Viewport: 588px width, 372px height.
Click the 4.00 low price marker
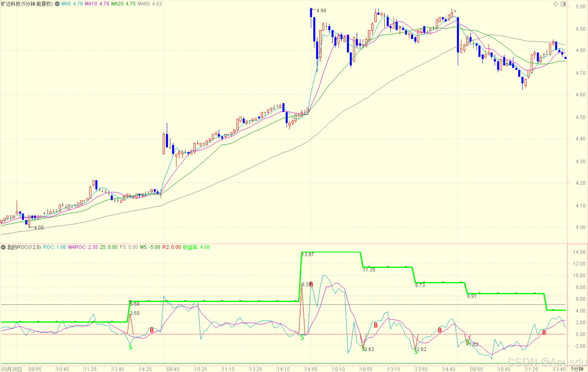coord(39,228)
